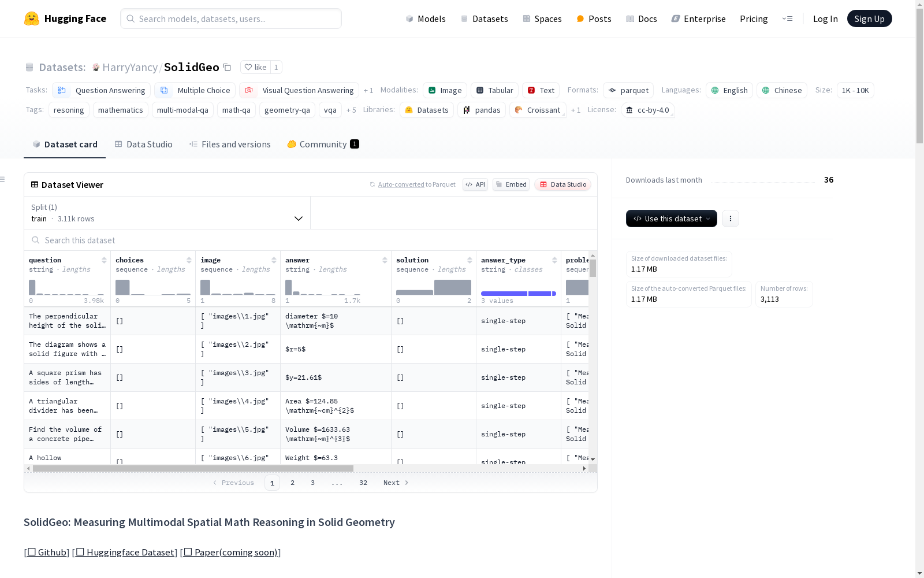Click the Embed button in Dataset Viewer

[511, 184]
